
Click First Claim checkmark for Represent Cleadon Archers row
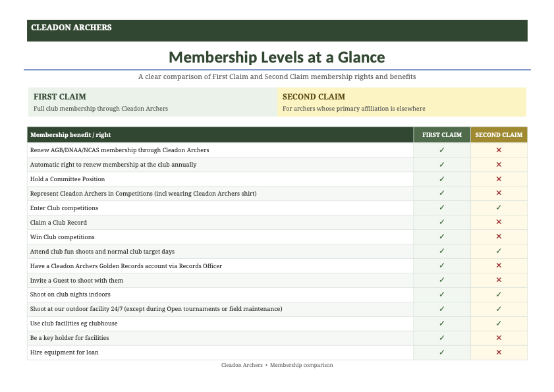click(x=441, y=193)
